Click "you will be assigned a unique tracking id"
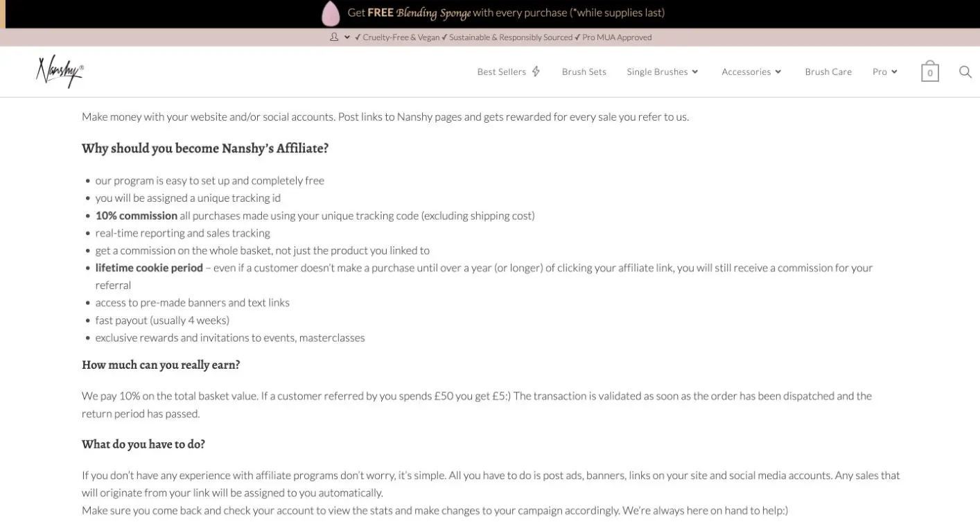This screenshot has height=531, width=980. coord(188,198)
